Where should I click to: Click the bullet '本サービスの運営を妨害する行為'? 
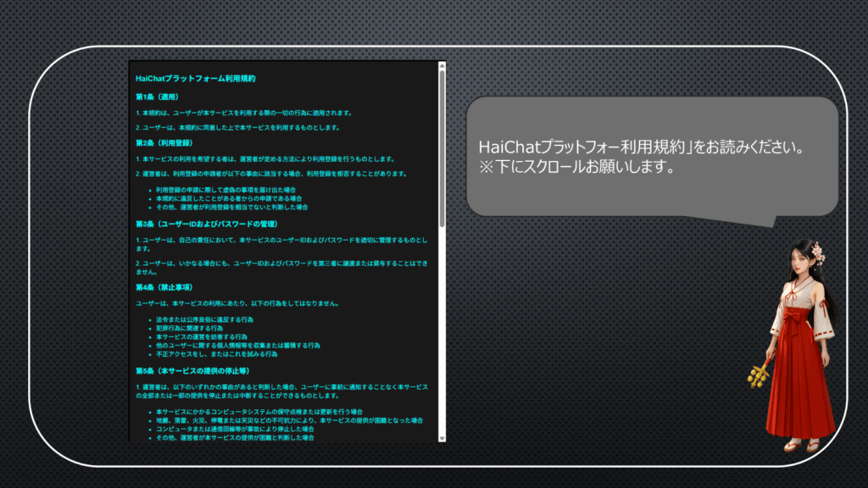(x=202, y=336)
